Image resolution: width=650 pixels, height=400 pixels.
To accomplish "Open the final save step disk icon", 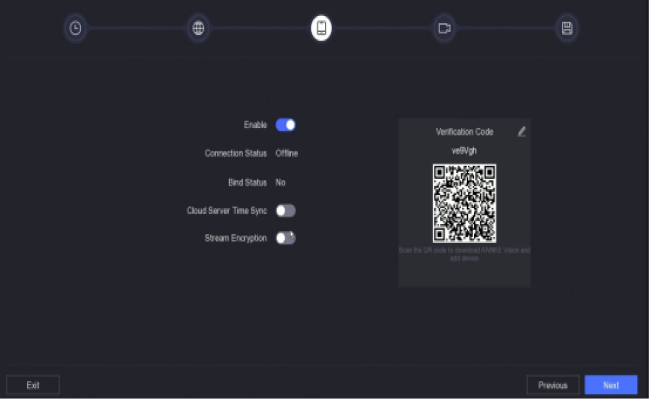I will (567, 28).
